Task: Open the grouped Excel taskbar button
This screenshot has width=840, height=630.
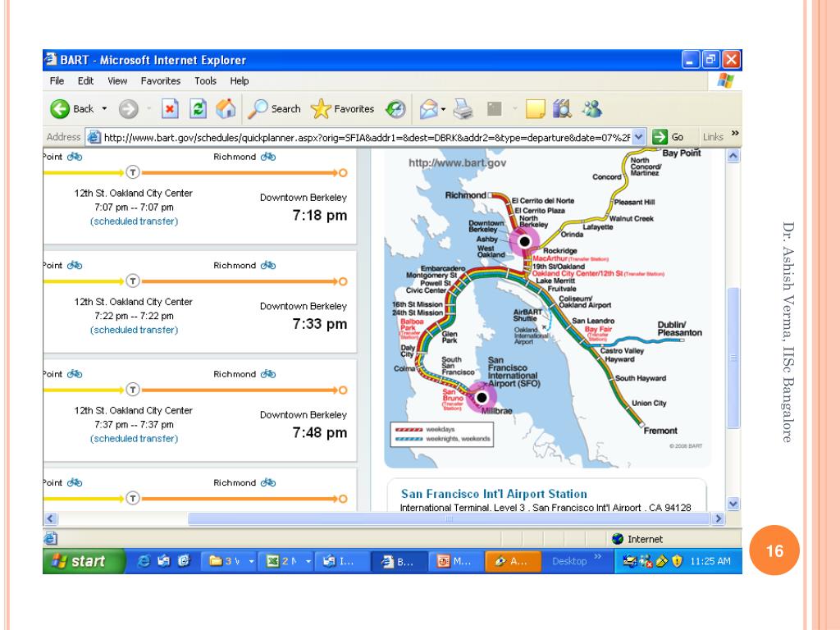Action: click(x=288, y=561)
